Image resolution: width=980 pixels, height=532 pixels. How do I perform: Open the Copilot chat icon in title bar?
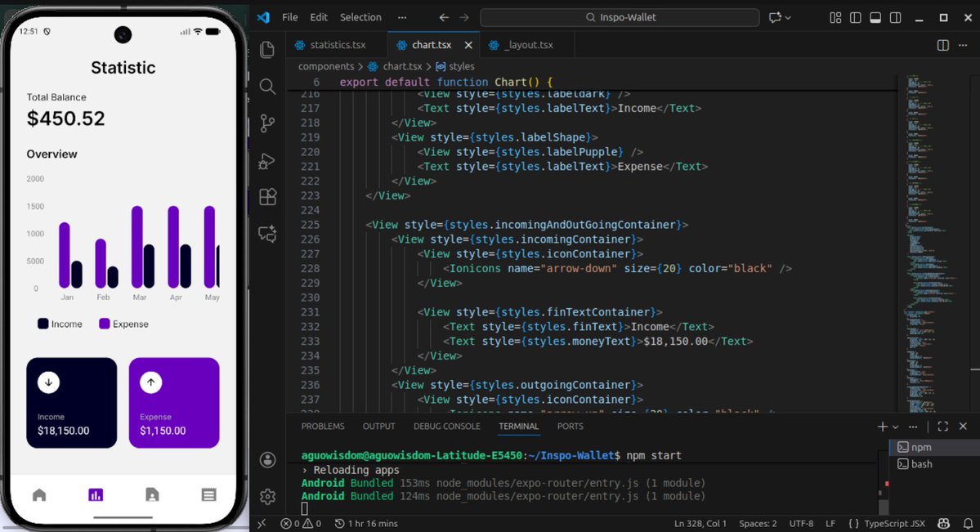[x=775, y=17]
